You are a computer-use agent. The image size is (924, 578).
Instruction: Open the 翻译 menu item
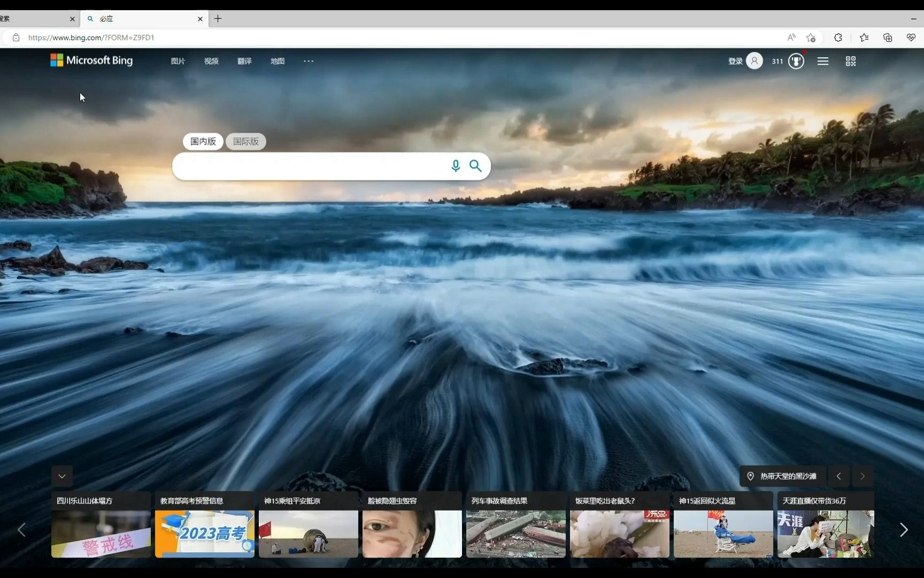coord(244,61)
